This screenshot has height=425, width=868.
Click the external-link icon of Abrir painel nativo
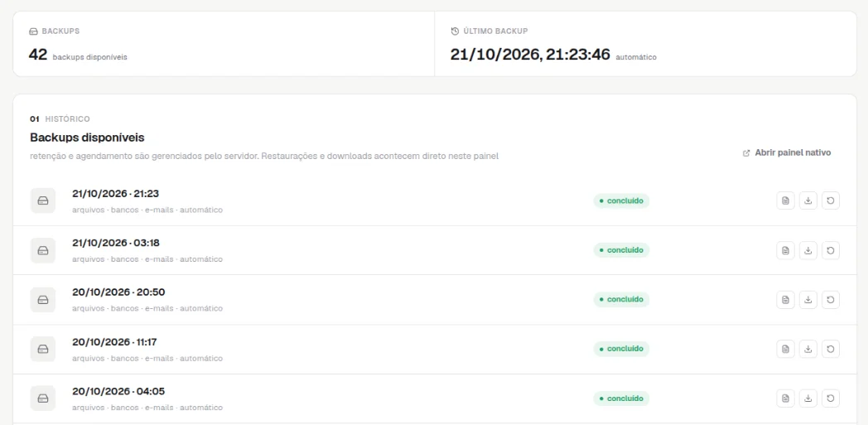tap(746, 152)
